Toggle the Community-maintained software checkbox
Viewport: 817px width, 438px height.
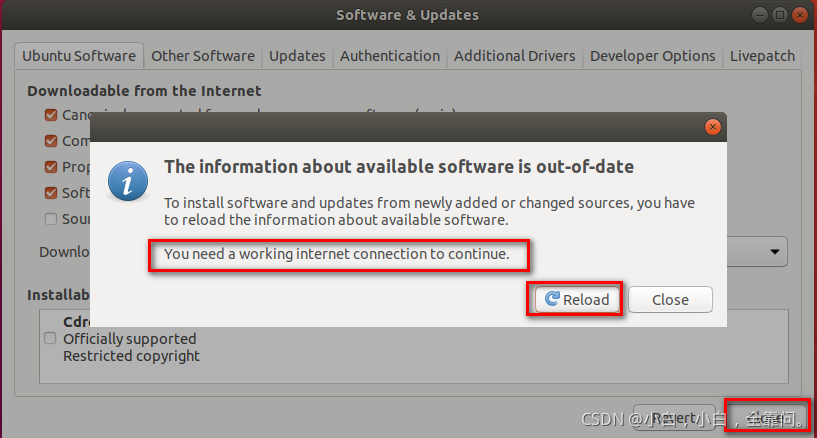pos(51,141)
